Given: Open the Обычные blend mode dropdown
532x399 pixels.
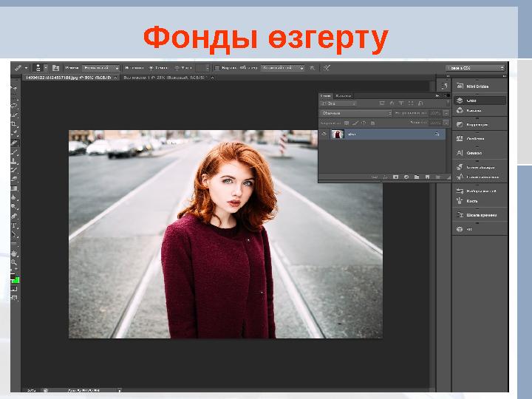Looking at the screenshot, I should (355, 113).
